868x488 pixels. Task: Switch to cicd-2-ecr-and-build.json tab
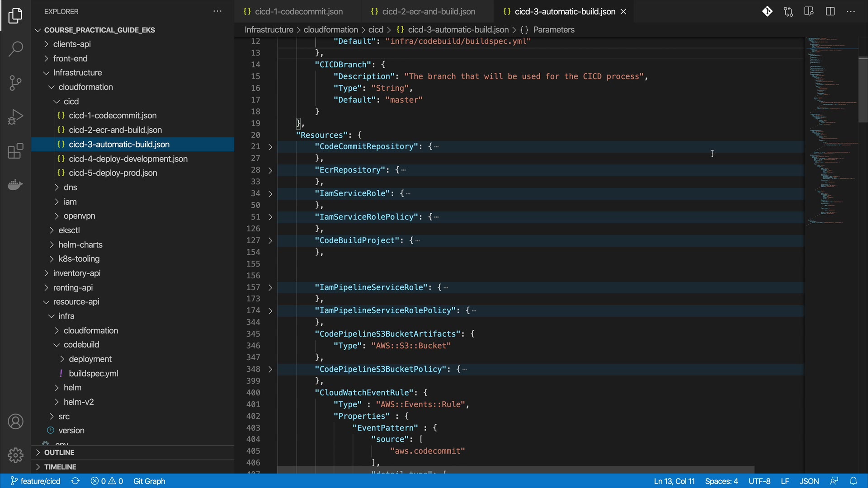tap(428, 12)
